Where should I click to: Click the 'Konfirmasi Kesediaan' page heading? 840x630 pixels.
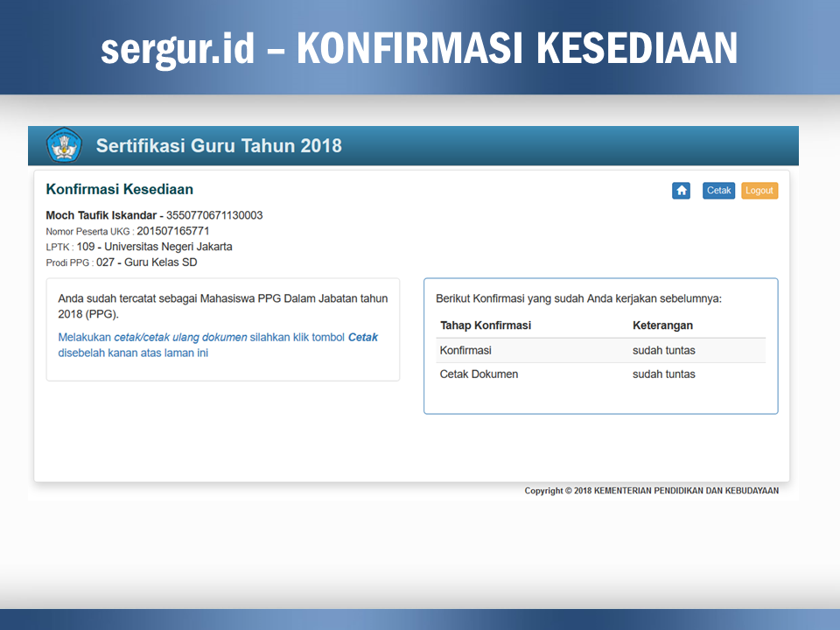(x=120, y=189)
